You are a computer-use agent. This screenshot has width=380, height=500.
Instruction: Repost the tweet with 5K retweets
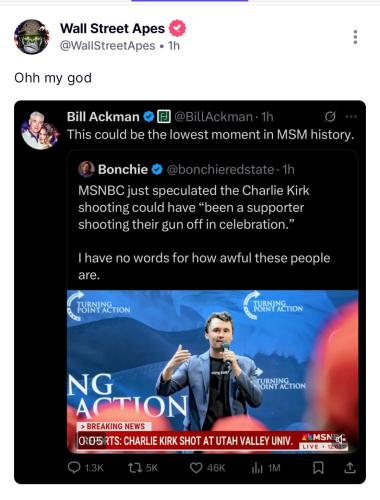[x=143, y=468]
